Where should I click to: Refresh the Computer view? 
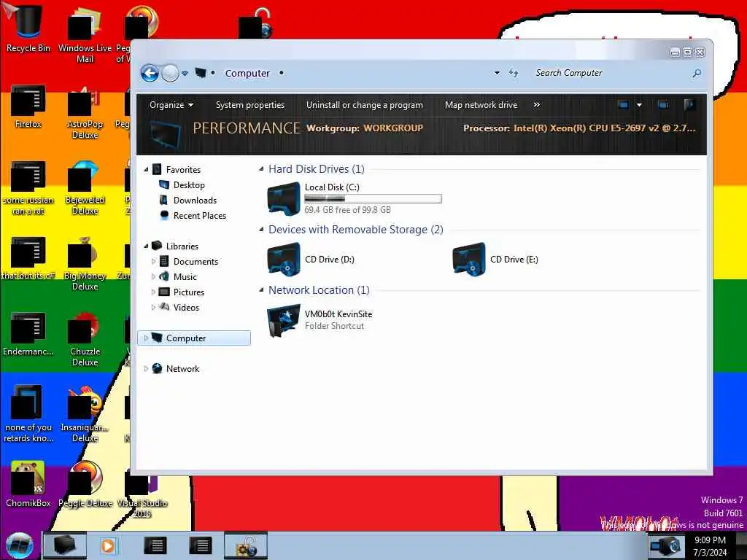pos(513,73)
